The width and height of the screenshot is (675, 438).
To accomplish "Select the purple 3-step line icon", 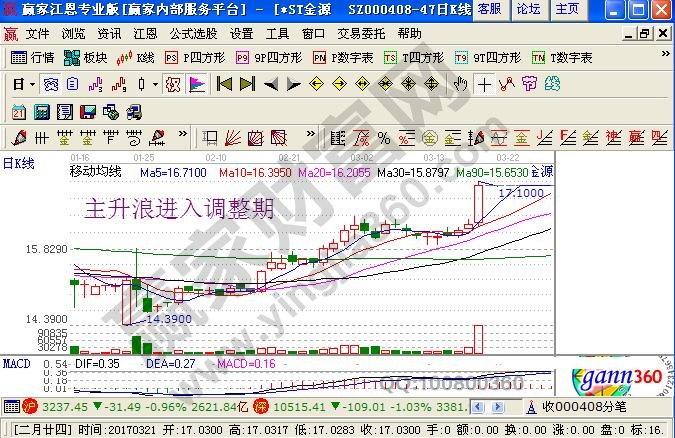I will click(96, 84).
